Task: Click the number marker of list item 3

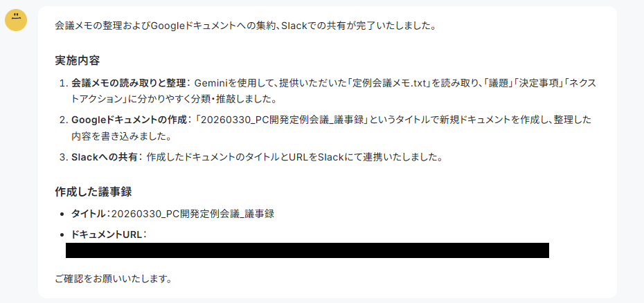Action: coord(63,157)
